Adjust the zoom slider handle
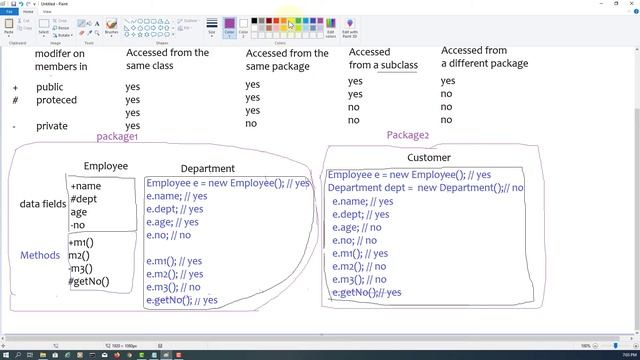640x360 pixels. click(x=616, y=346)
